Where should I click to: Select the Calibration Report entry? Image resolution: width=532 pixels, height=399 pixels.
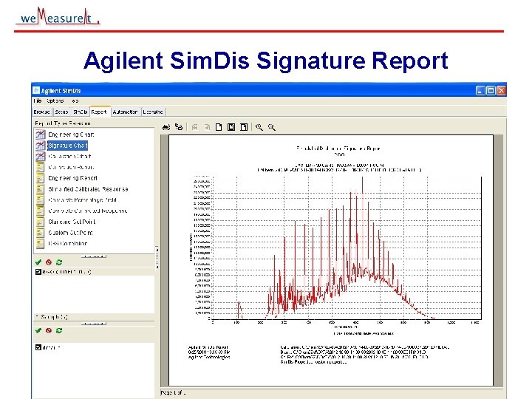[x=71, y=167]
